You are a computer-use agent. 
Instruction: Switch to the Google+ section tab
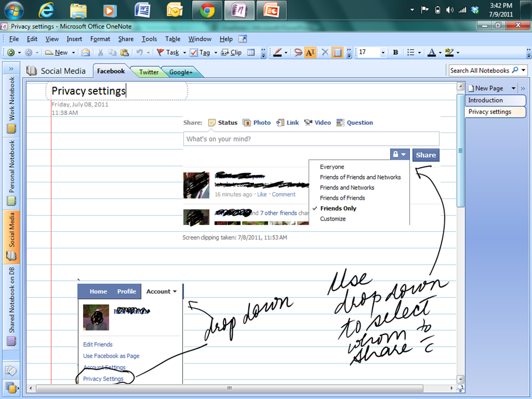click(181, 72)
